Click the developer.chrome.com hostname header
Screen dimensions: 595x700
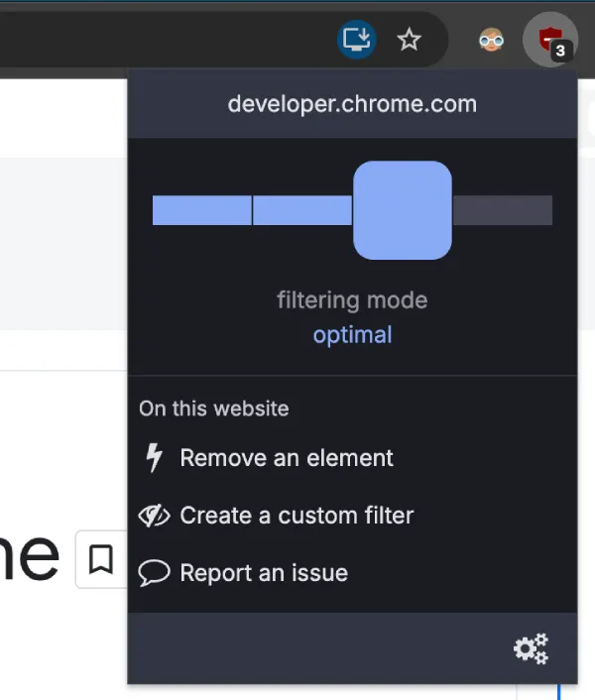(352, 104)
